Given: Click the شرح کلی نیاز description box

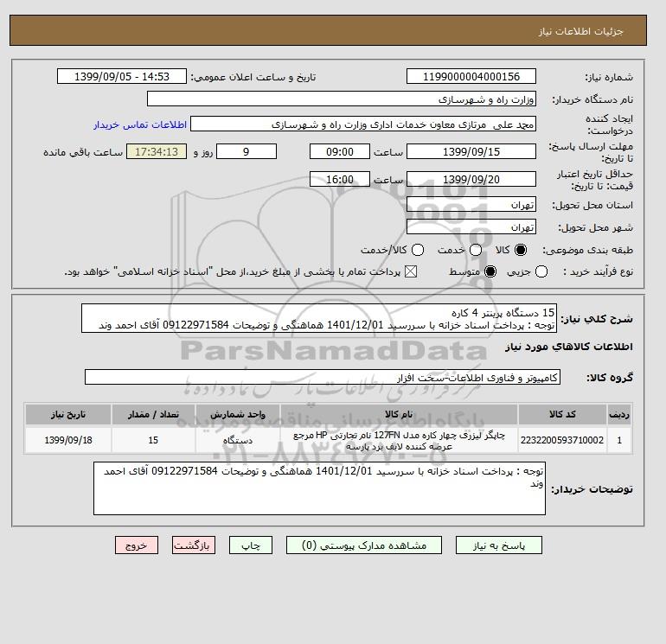Looking at the screenshot, I should coord(319,318).
